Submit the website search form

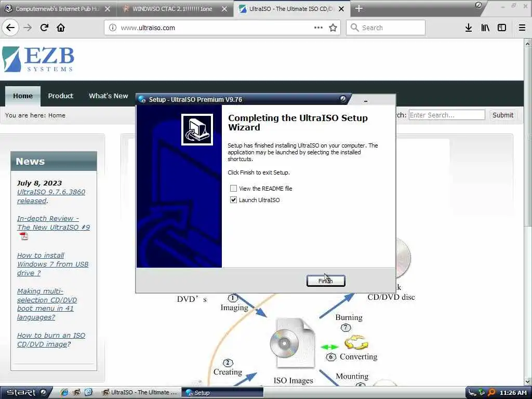coord(502,115)
